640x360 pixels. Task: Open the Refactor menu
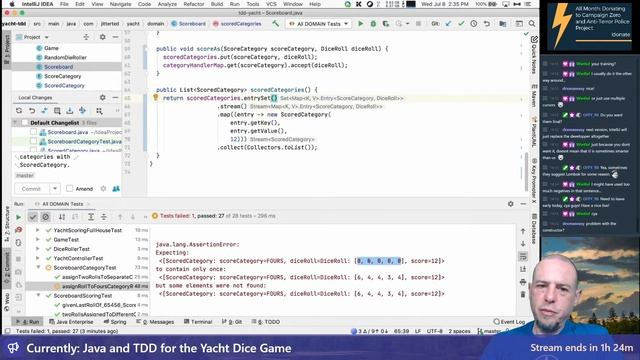pyautogui.click(x=193, y=4)
